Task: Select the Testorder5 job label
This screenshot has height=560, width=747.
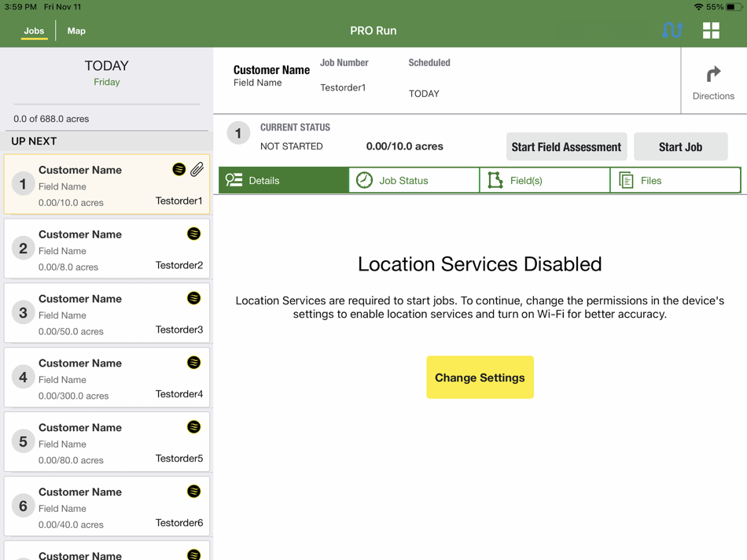Action: pos(179,458)
